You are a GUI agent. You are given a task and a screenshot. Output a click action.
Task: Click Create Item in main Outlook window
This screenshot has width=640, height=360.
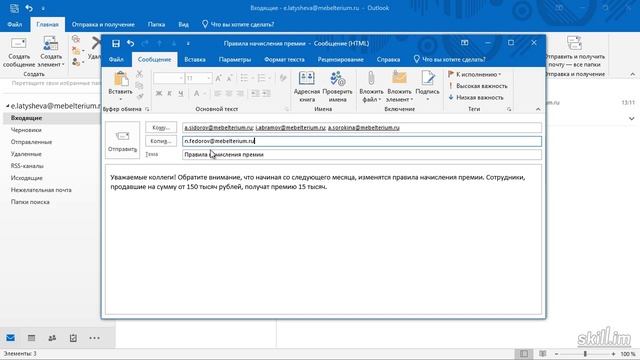[x=51, y=52]
